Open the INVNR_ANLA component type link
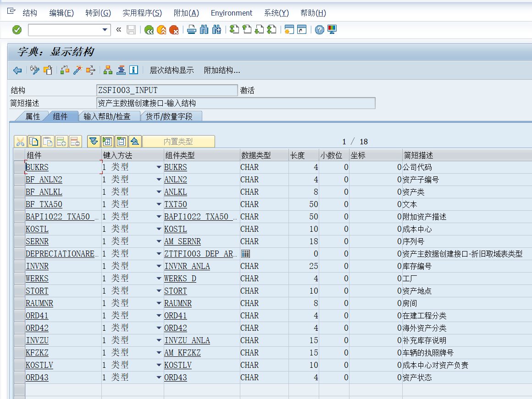 (187, 266)
